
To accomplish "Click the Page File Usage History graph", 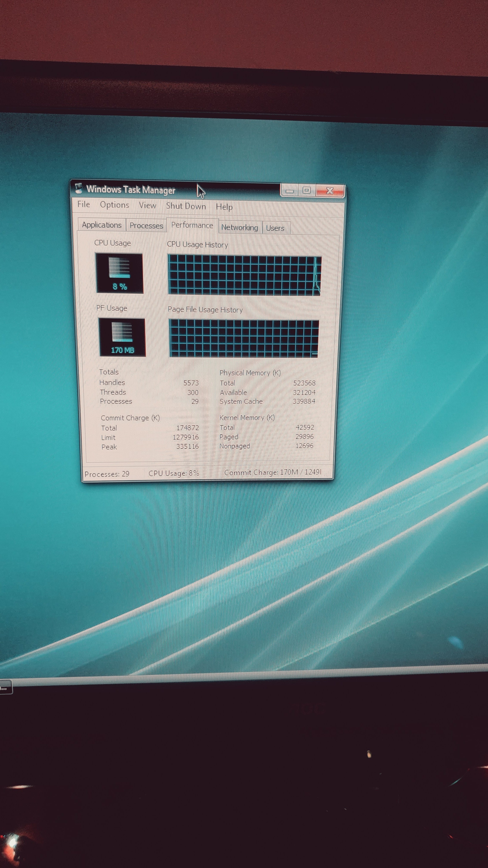I will 244,339.
